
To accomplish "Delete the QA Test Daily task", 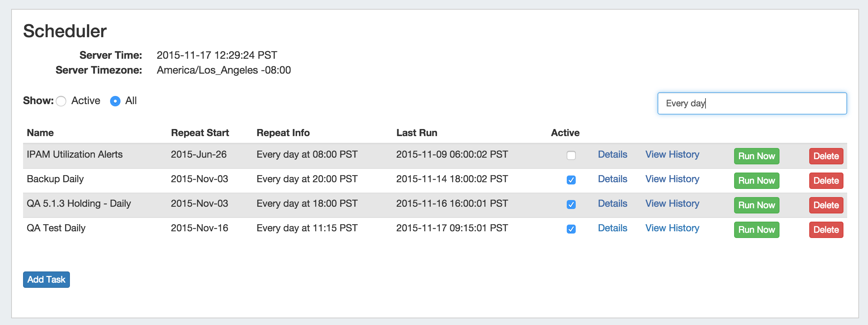I will [826, 230].
